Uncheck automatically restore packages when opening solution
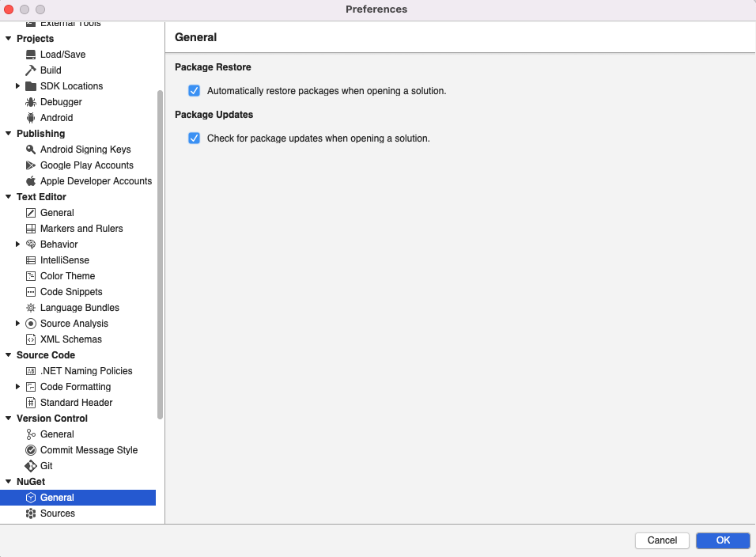 pyautogui.click(x=194, y=90)
